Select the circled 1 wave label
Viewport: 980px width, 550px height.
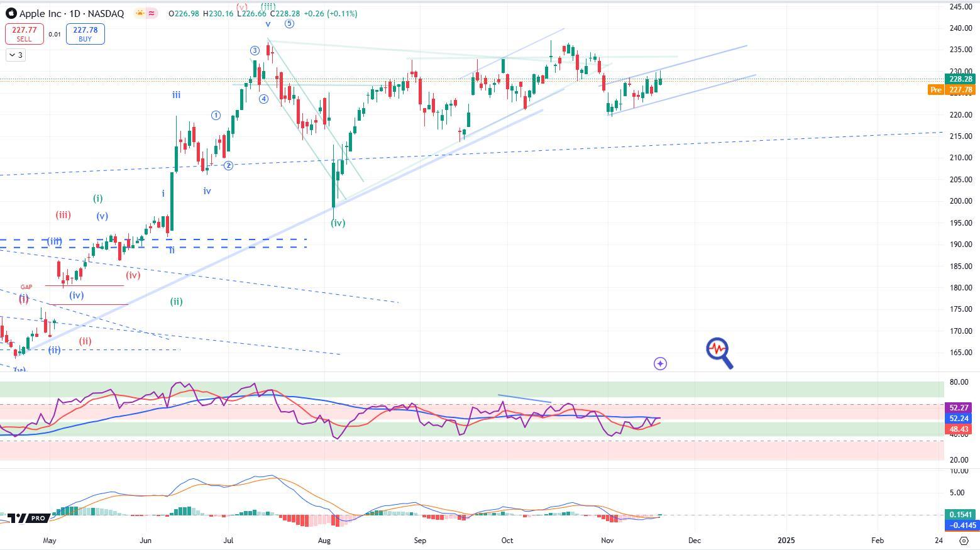tap(216, 115)
